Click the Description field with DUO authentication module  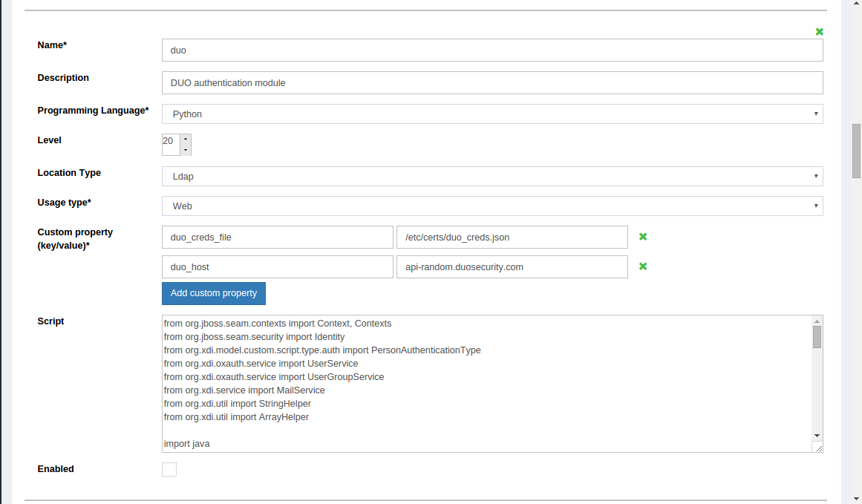492,82
